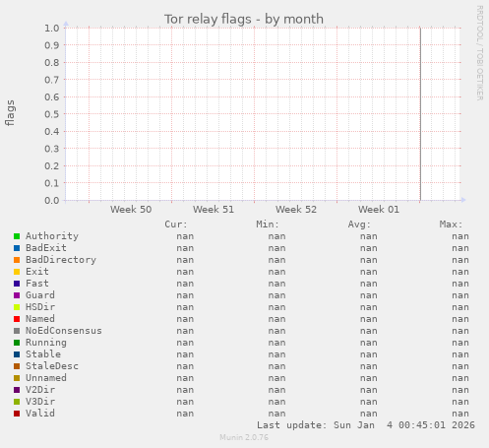
Task: Click the lime HSDir legend swatch
Action: 17,307
